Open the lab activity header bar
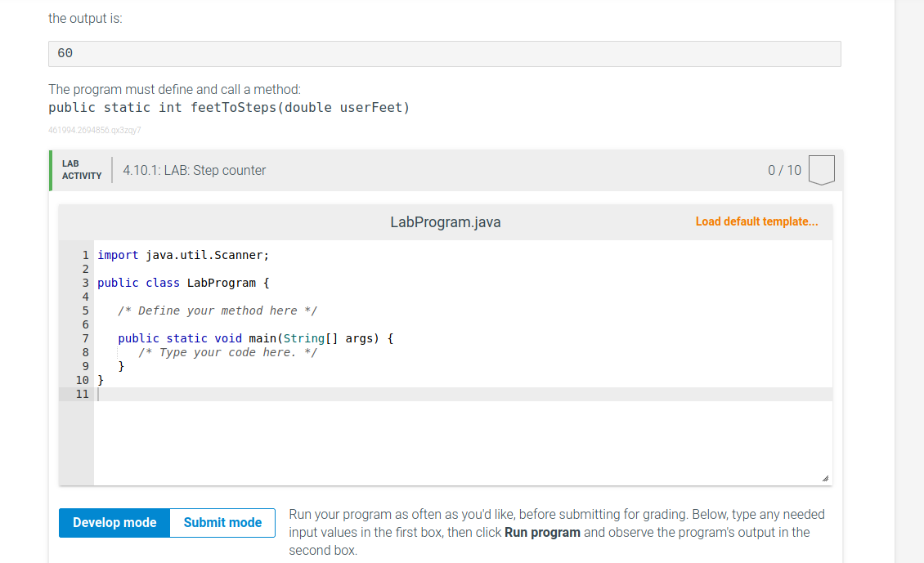This screenshot has width=924, height=563. click(446, 170)
